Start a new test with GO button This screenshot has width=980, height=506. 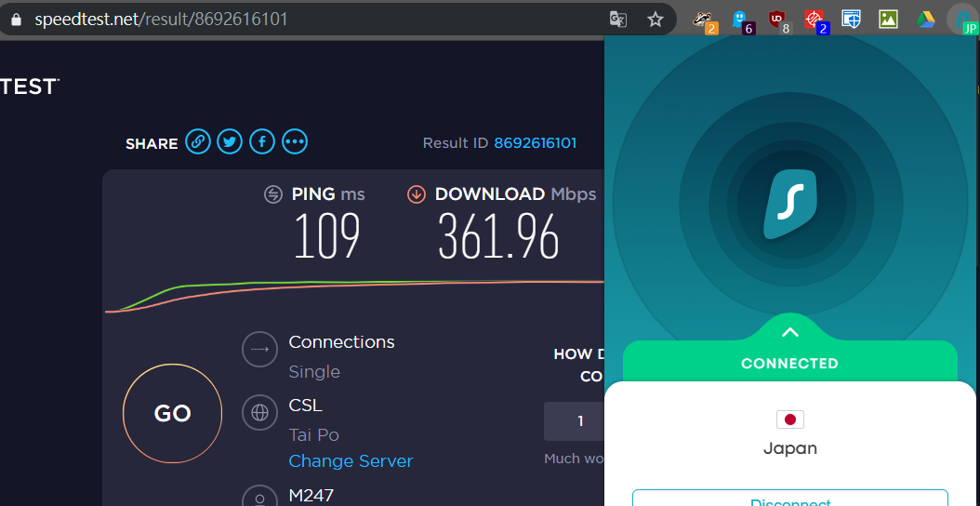(x=173, y=413)
